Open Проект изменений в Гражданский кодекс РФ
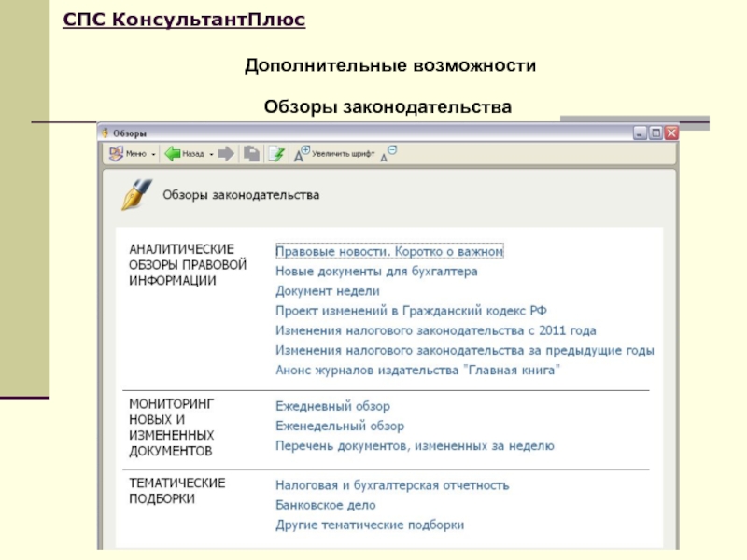This screenshot has width=747, height=560. 411,311
